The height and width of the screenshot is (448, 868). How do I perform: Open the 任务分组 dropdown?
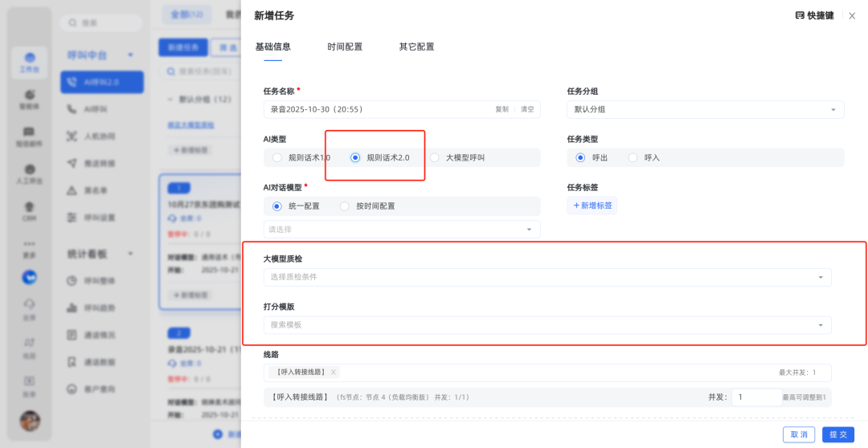tap(705, 109)
